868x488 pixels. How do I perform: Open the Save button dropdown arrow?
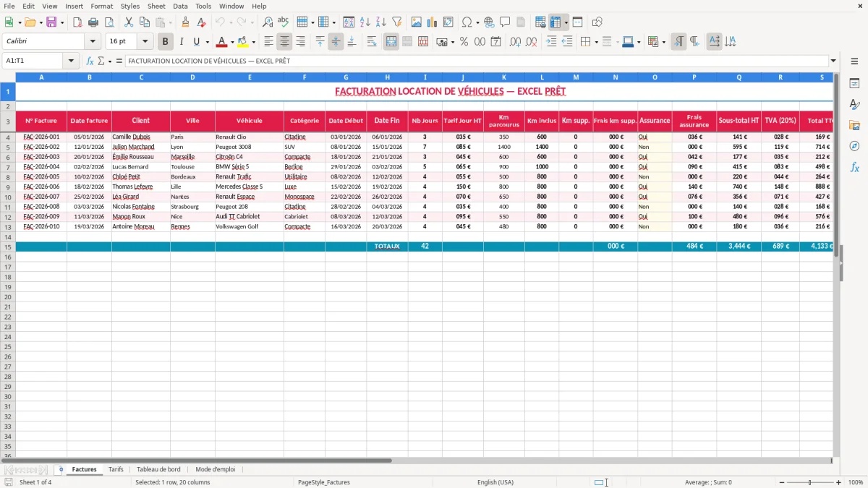coord(62,22)
